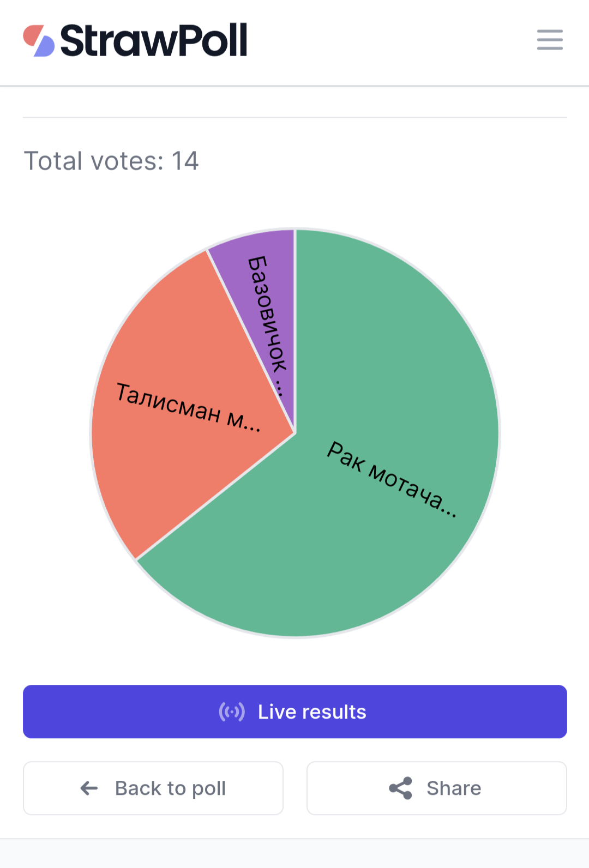This screenshot has height=868, width=589.
Task: Open the hamburger menu
Action: point(550,40)
